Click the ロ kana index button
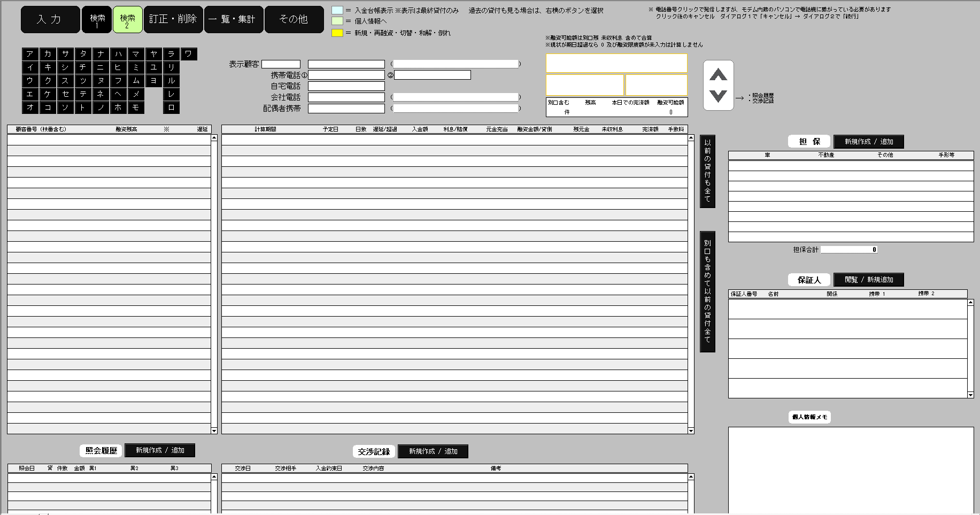The image size is (980, 515). [x=171, y=107]
